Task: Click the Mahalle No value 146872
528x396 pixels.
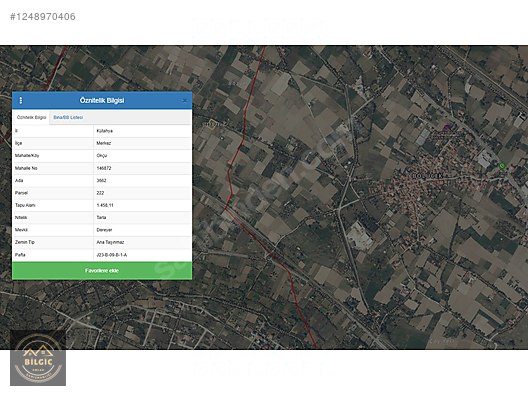Action: coord(104,168)
